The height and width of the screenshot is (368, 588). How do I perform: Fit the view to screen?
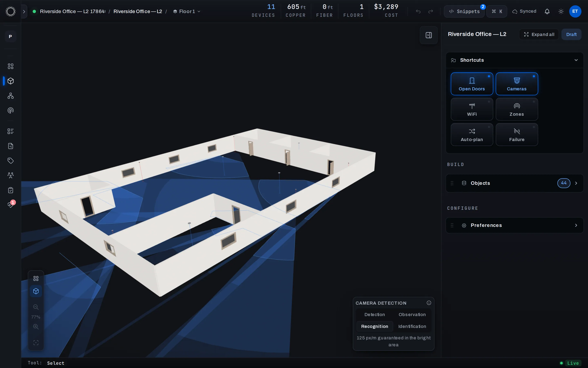point(36,343)
